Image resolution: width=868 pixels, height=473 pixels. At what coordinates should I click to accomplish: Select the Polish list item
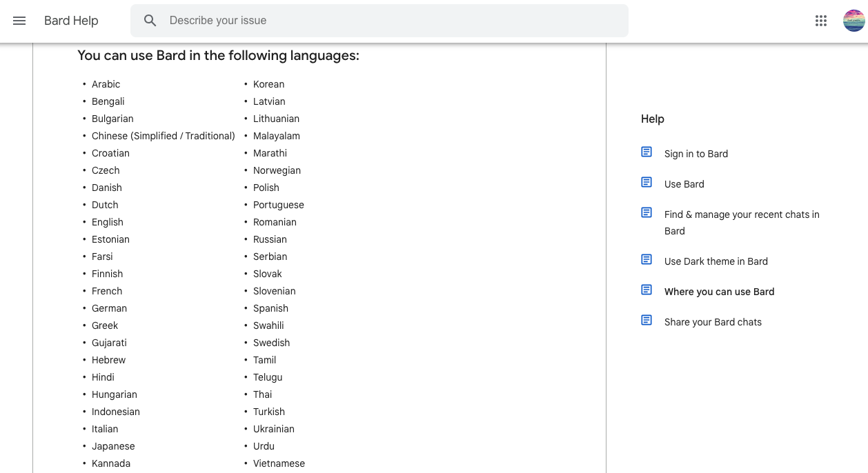tap(266, 188)
